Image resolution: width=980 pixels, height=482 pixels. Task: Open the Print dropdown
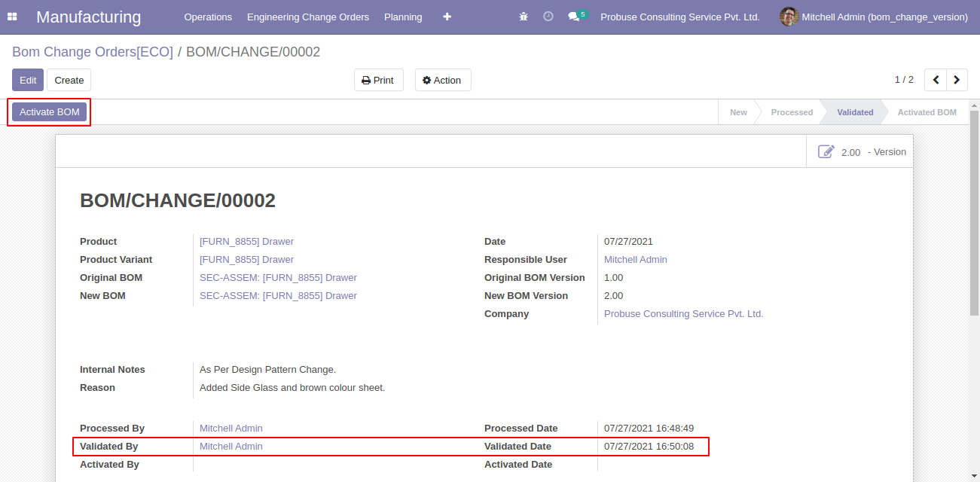point(379,80)
